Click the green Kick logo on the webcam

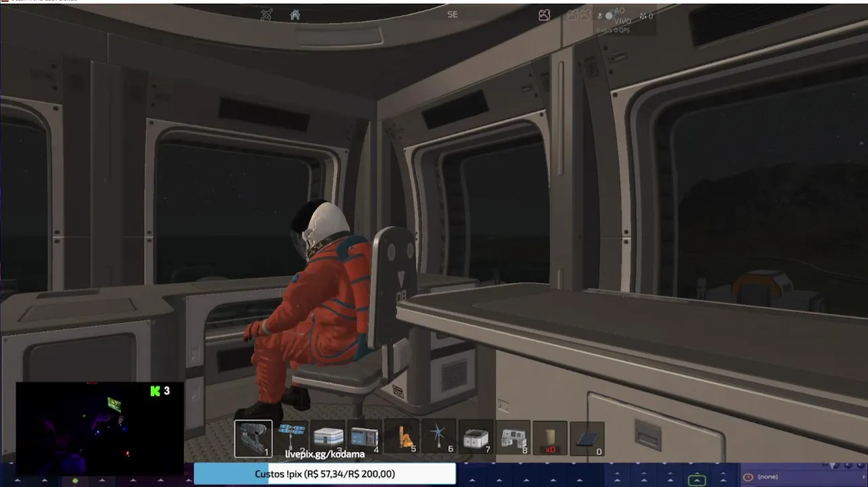pyautogui.click(x=155, y=390)
